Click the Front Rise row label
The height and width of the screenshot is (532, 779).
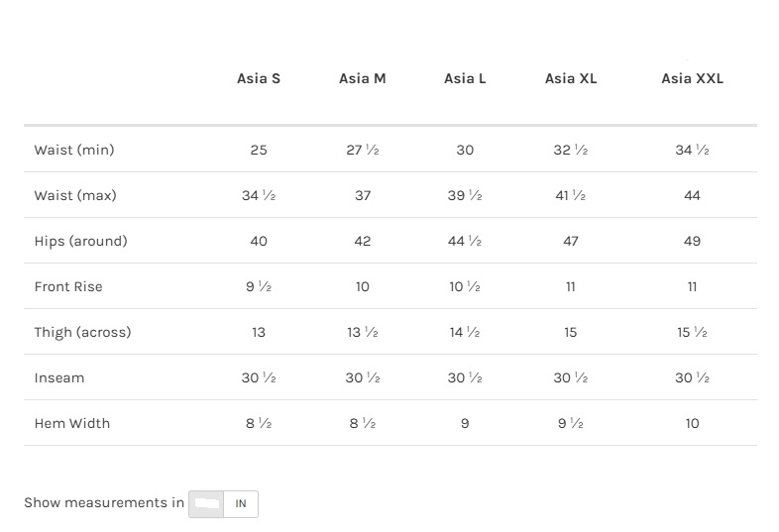tap(68, 286)
